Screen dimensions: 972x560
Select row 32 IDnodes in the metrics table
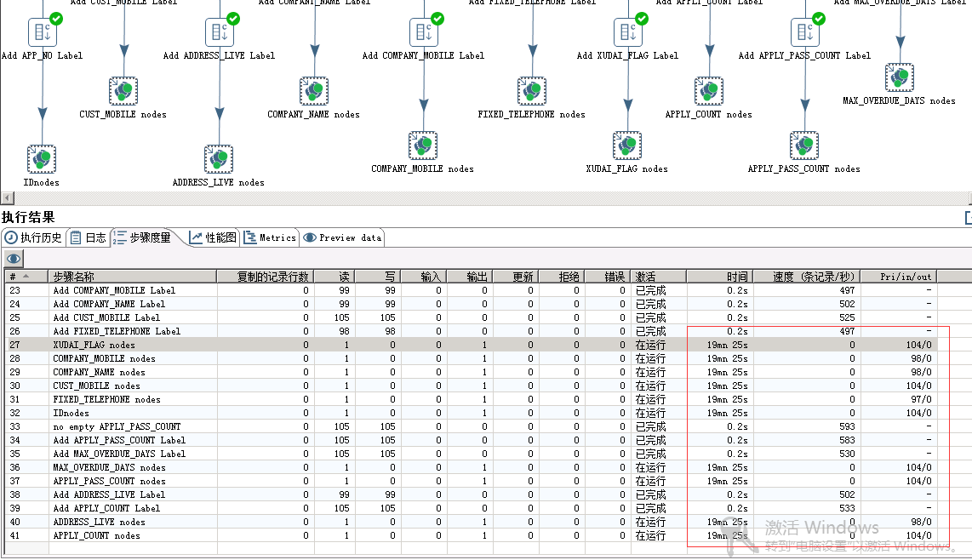(x=128, y=413)
